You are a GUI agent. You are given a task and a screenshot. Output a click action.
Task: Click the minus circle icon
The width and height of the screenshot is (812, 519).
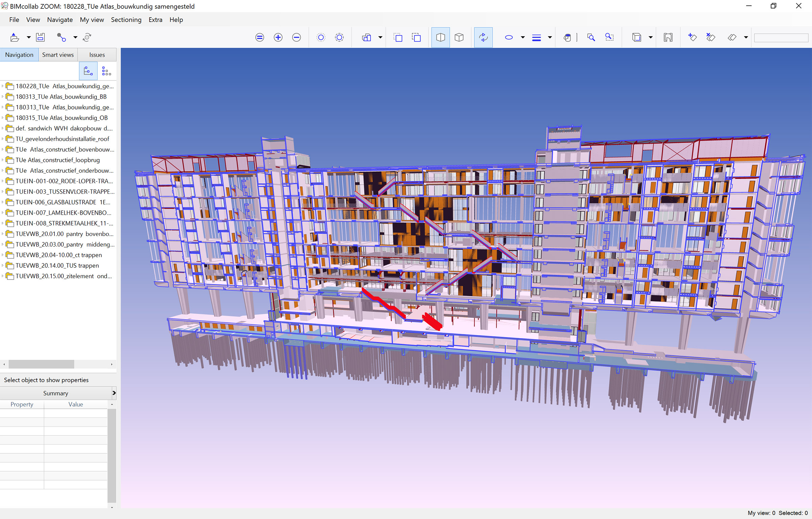[296, 38]
